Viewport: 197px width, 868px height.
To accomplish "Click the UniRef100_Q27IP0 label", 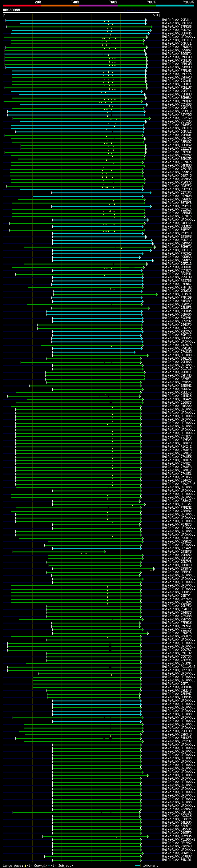I will pos(177,192).
